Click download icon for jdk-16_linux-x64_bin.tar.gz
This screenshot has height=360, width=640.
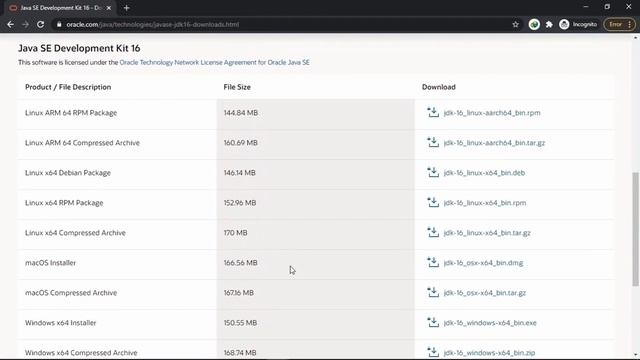pyautogui.click(x=433, y=232)
